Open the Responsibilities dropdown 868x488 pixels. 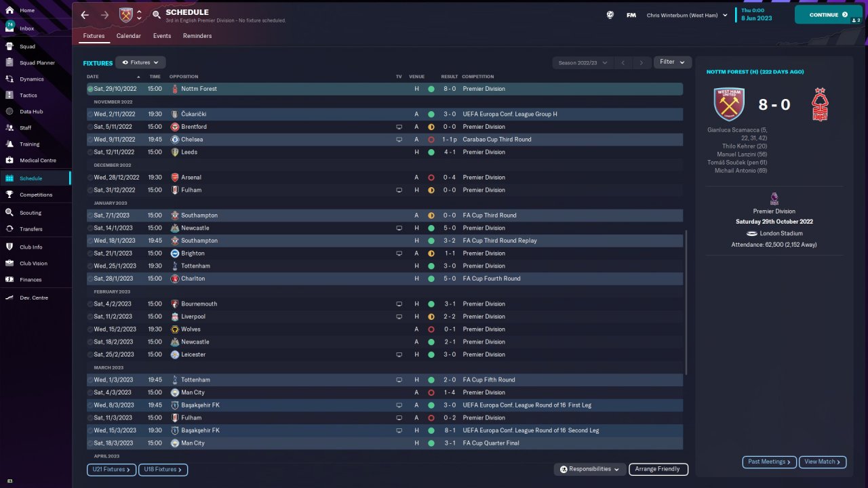click(x=589, y=469)
